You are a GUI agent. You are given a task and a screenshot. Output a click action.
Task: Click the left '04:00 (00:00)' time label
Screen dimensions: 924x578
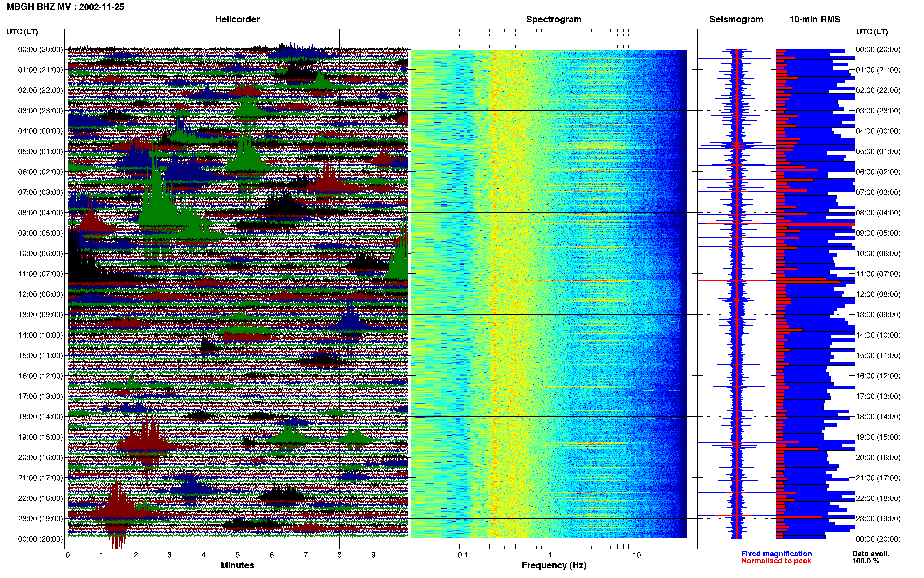click(x=41, y=131)
